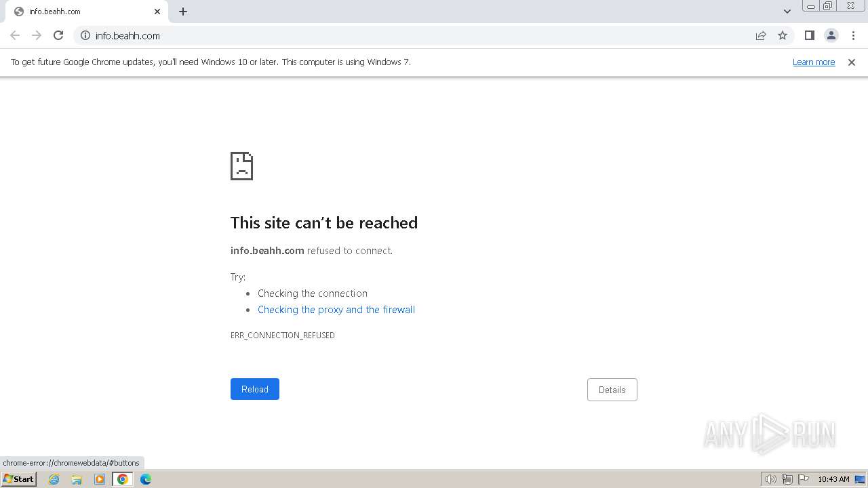Launch Microsoft Edge from the taskbar
The image size is (868, 488).
coord(146,479)
